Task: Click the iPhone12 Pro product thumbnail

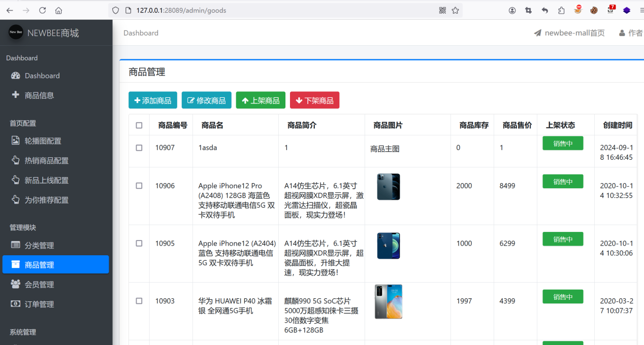Action: (389, 187)
